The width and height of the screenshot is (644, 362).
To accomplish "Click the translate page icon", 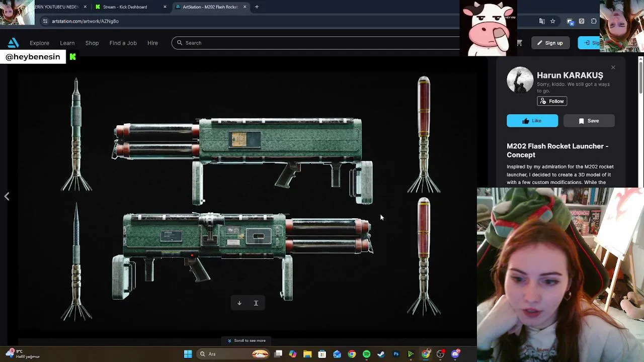I will coord(542,21).
